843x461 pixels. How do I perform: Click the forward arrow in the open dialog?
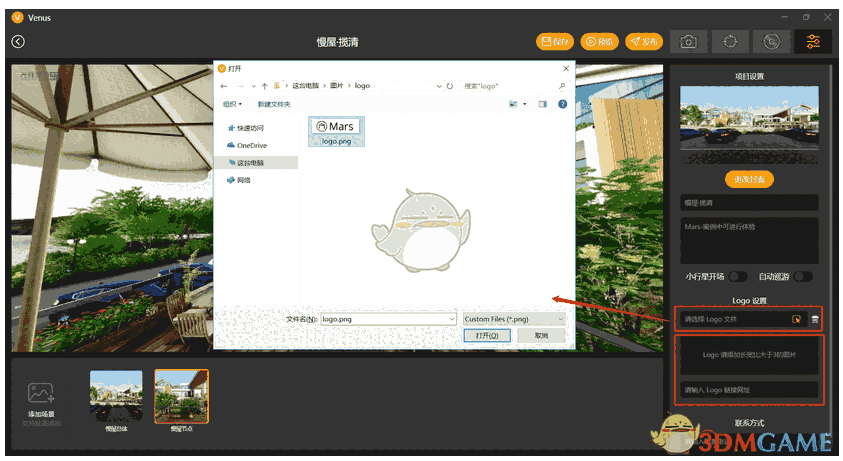(240, 86)
